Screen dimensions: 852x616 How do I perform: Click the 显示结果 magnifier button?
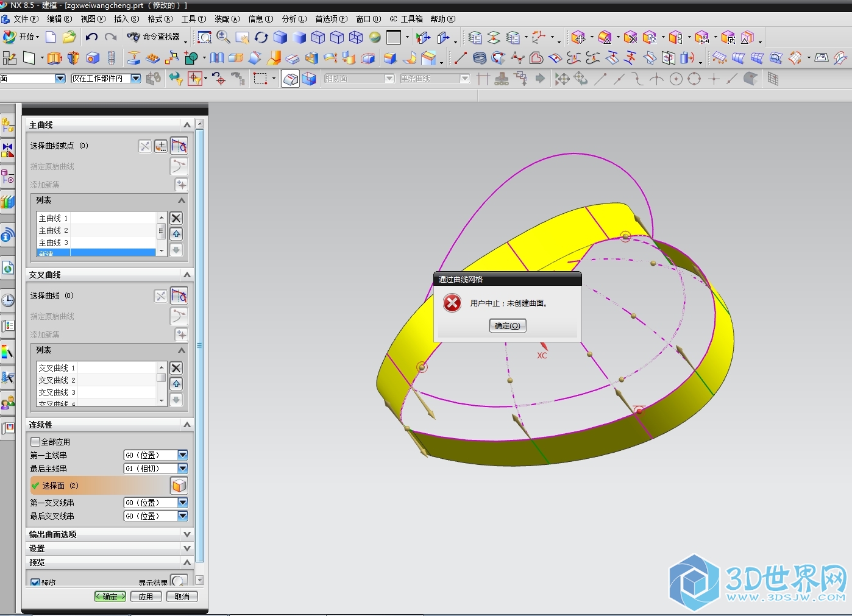tap(179, 581)
